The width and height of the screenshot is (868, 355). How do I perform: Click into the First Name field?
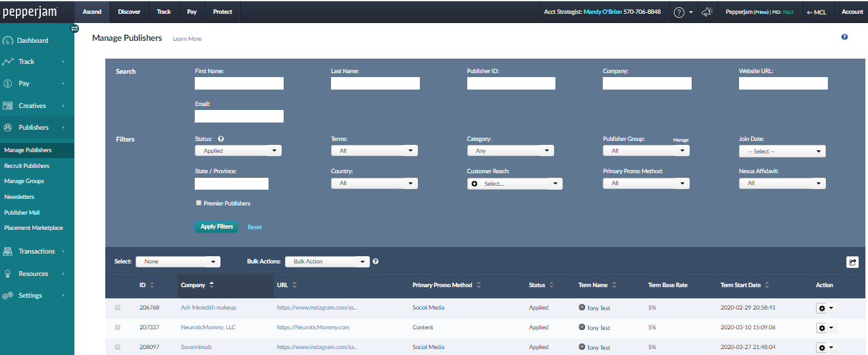point(239,83)
